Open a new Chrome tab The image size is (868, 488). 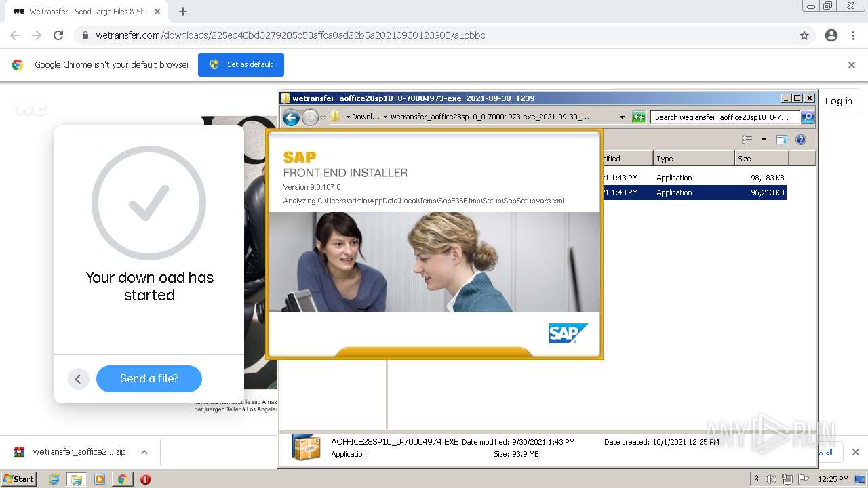tap(182, 12)
